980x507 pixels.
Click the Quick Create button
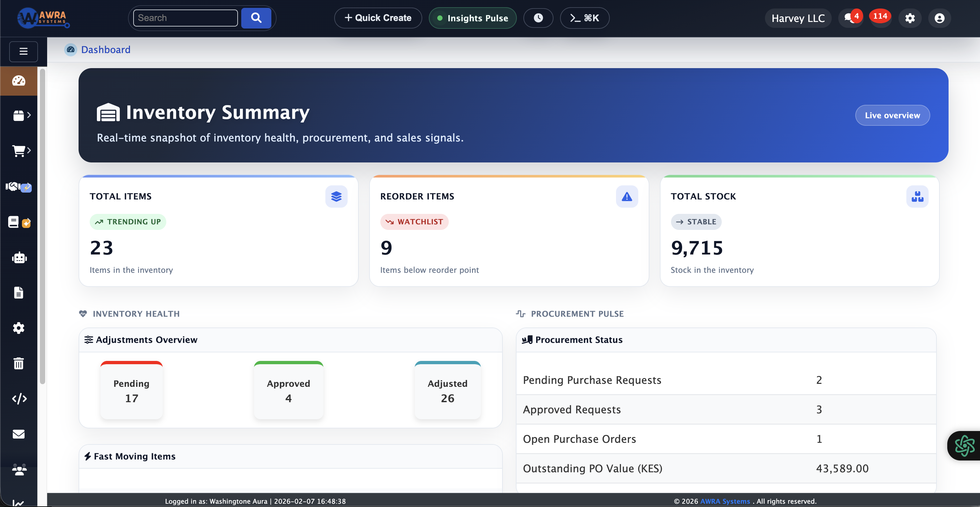tap(378, 17)
